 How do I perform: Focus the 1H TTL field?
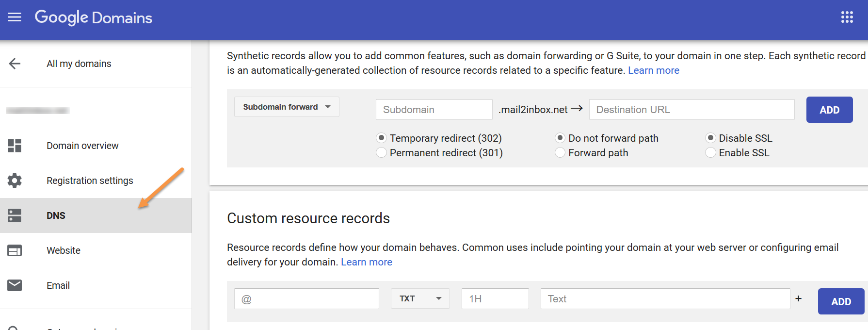[x=495, y=298]
